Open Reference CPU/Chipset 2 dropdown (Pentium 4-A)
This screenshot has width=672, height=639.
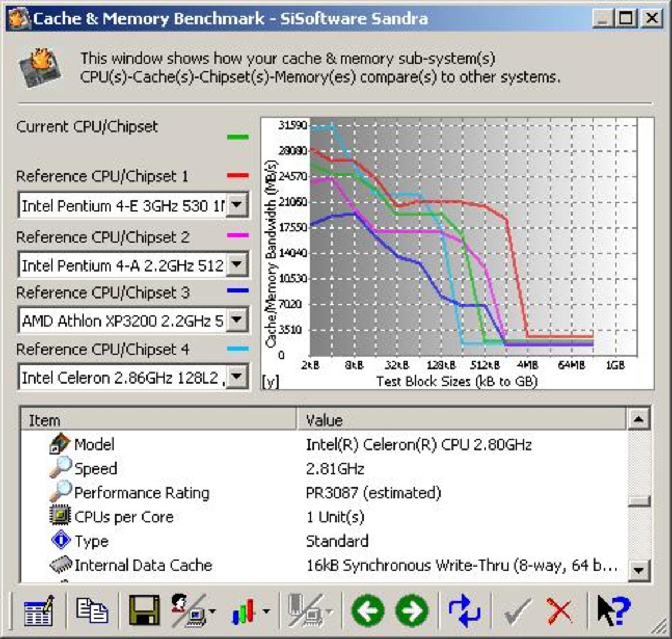237,264
